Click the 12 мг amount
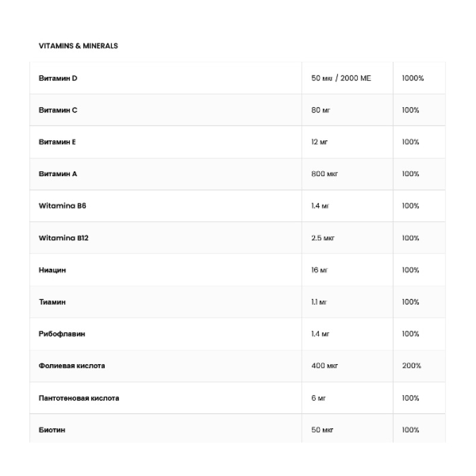This screenshot has width=476, height=476. [x=320, y=142]
